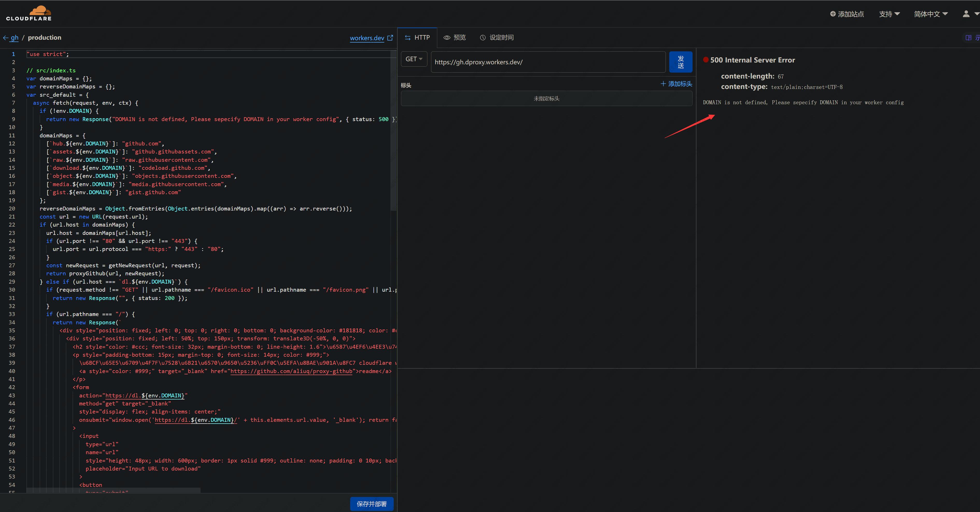Click the "github.com" mapping line
This screenshot has width=980, height=512.
point(105,143)
